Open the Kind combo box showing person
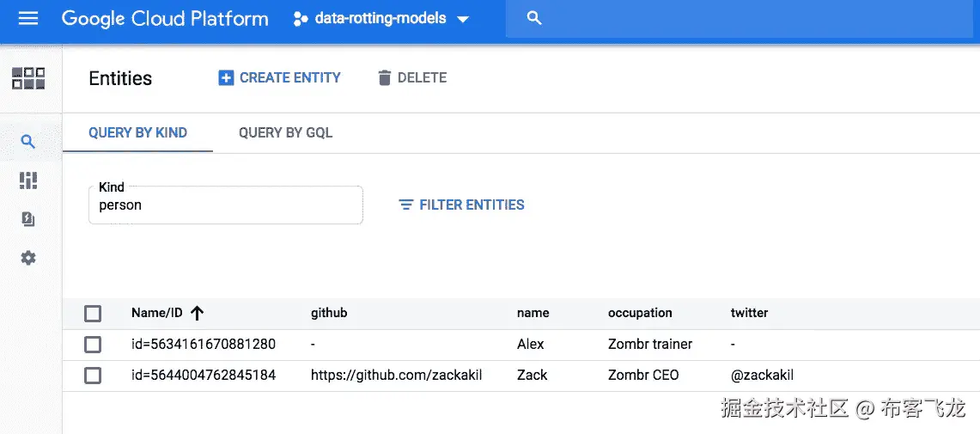 pos(226,205)
